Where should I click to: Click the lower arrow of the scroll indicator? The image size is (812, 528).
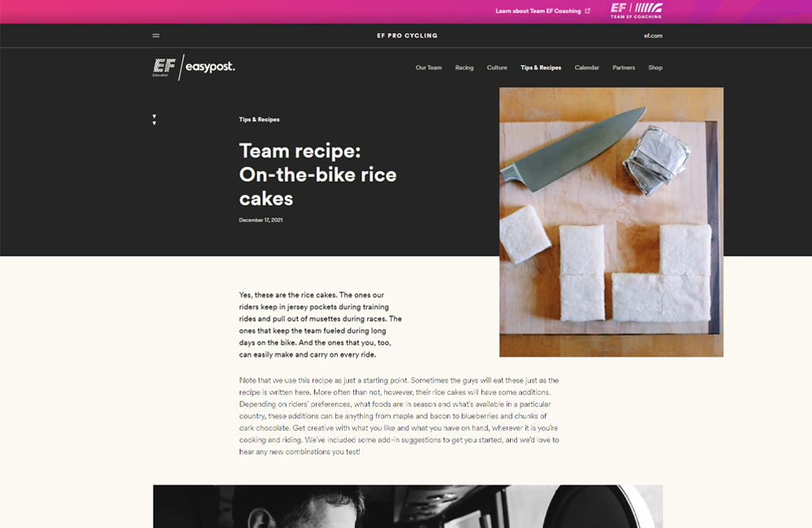(x=154, y=123)
